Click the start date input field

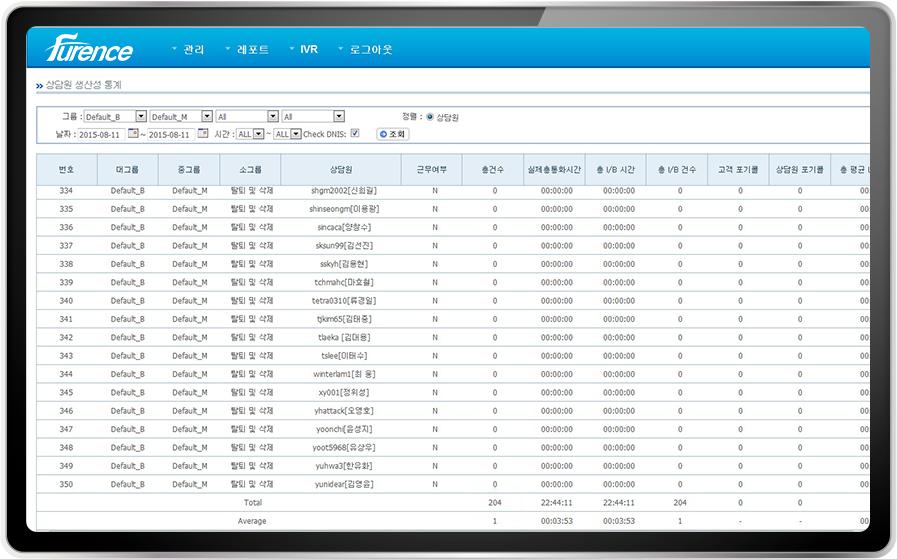pos(101,134)
